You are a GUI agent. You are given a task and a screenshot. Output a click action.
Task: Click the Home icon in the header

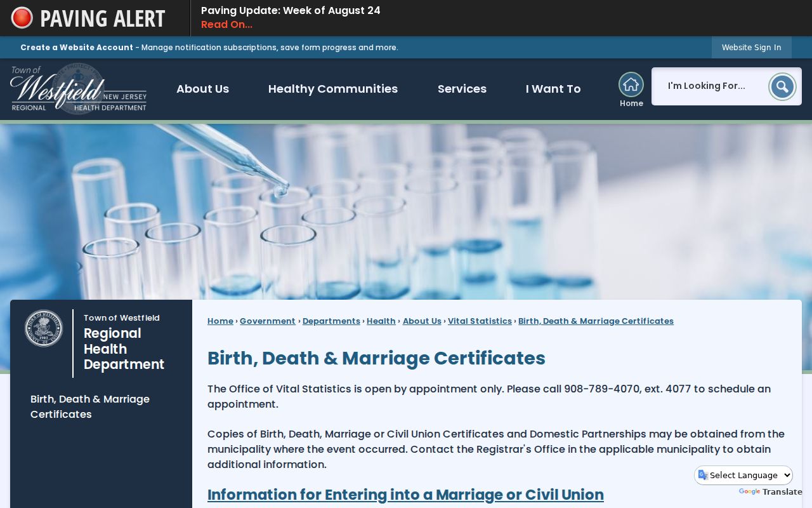pyautogui.click(x=631, y=85)
